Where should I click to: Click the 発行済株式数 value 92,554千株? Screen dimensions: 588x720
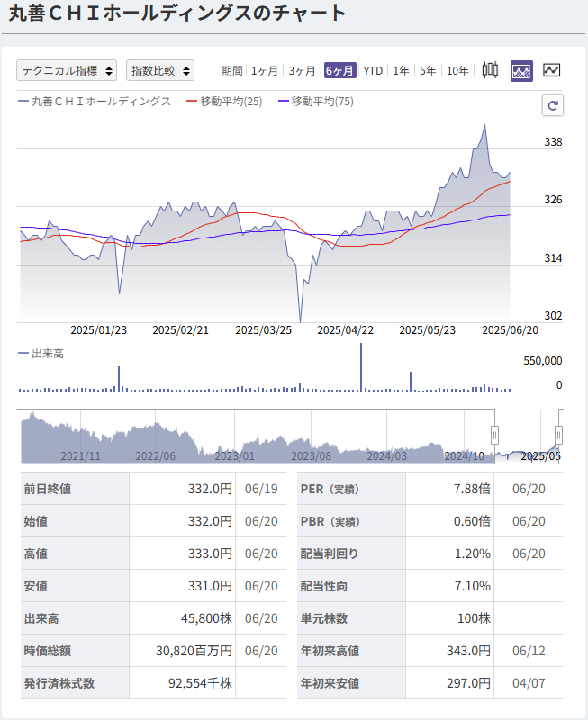(x=200, y=683)
